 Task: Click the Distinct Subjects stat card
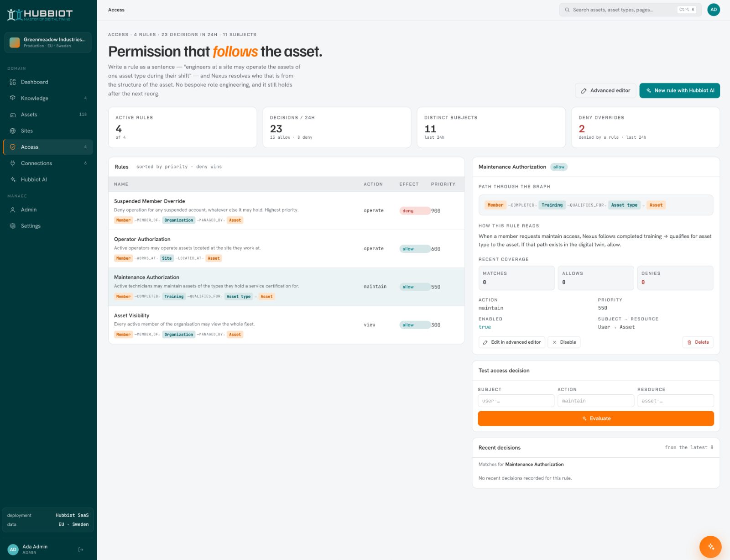pyautogui.click(x=491, y=127)
